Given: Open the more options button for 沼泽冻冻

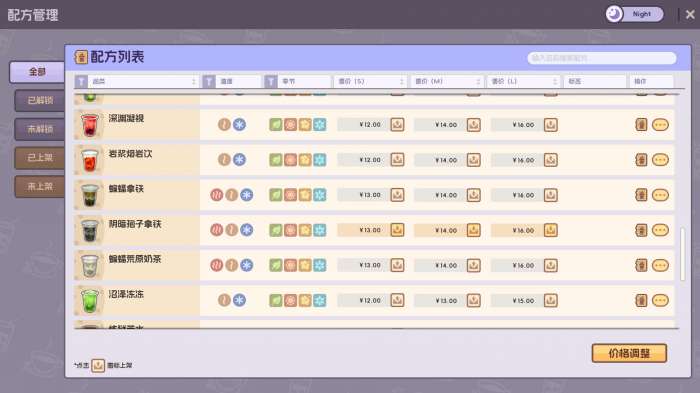Looking at the screenshot, I should (660, 300).
